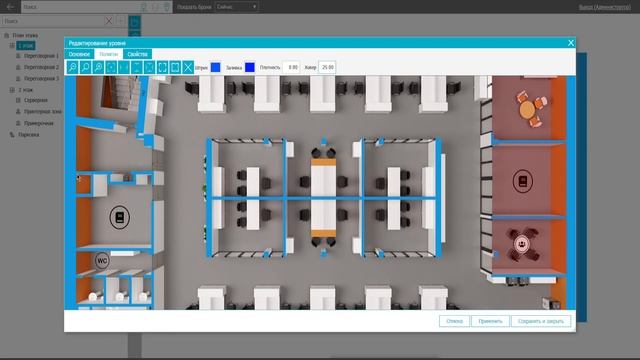Screen dimensions: 640x360
Task: Click the first icon inside the top search field
Action: coord(143,7)
